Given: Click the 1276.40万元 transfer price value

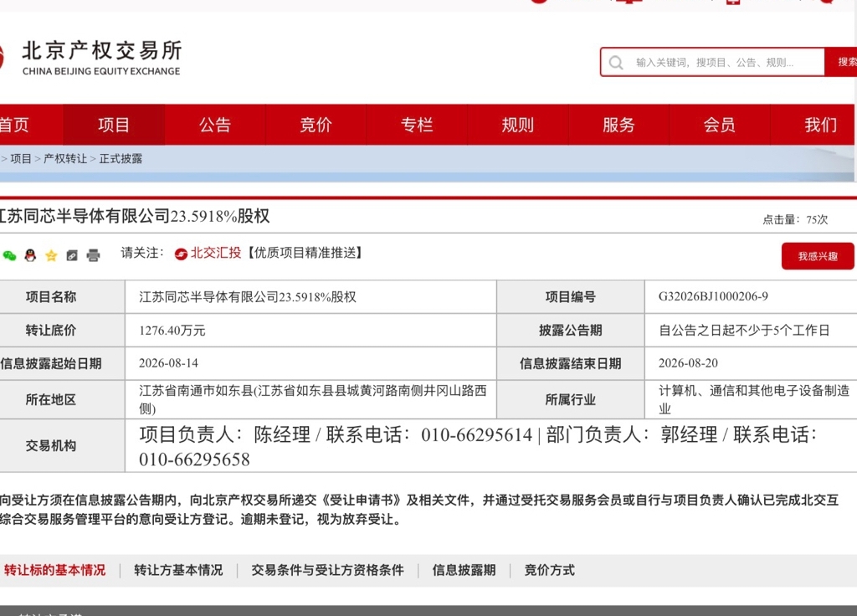Looking at the screenshot, I should tap(172, 330).
